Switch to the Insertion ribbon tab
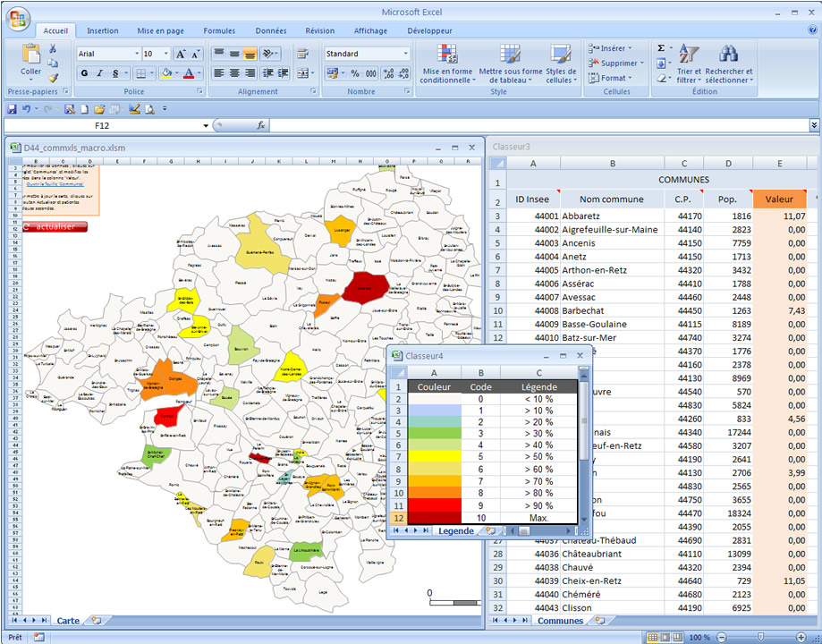This screenshot has height=644, width=822. click(x=103, y=30)
